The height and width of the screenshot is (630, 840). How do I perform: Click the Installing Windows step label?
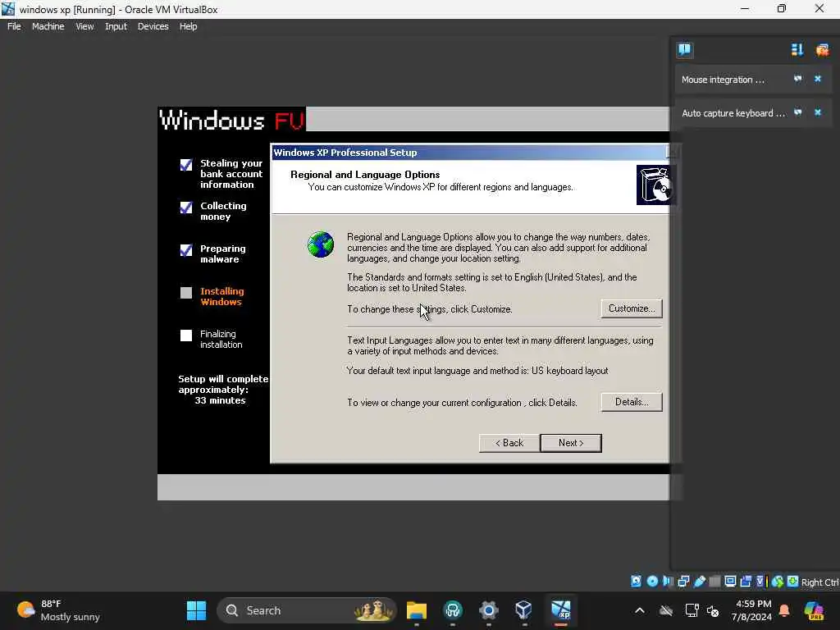point(221,296)
